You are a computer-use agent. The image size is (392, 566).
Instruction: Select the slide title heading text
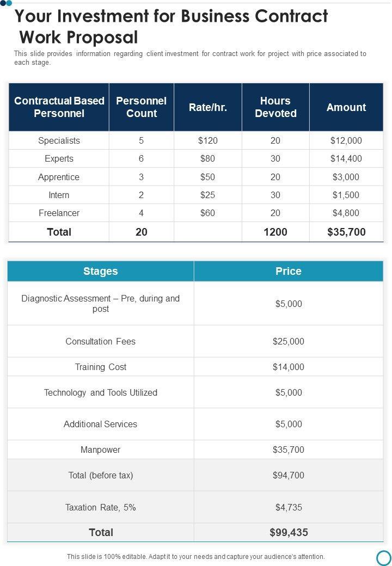click(x=171, y=27)
